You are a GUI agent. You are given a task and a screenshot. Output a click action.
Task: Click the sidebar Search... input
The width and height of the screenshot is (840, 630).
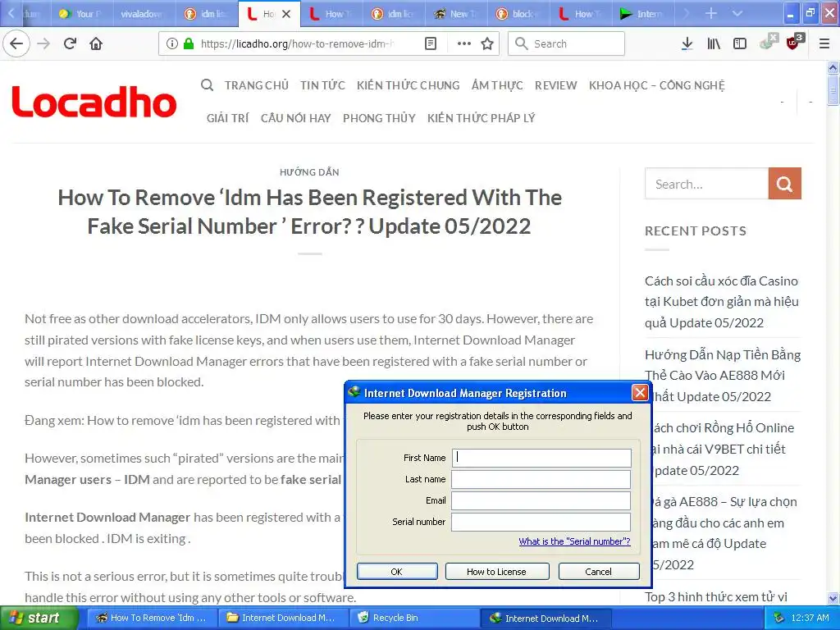click(706, 184)
